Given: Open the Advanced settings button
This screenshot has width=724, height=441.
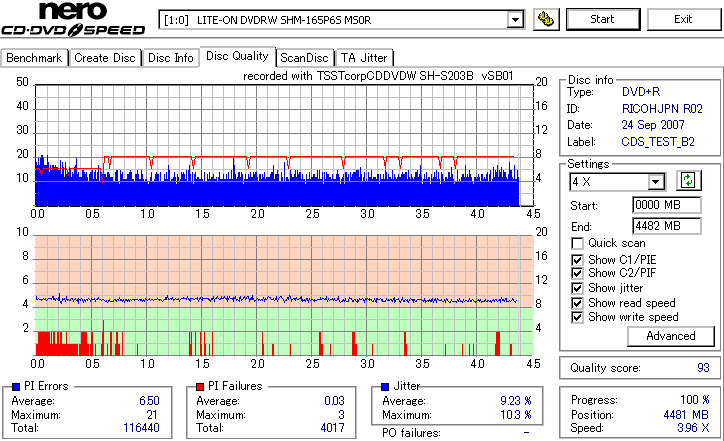Looking at the screenshot, I should point(670,336).
